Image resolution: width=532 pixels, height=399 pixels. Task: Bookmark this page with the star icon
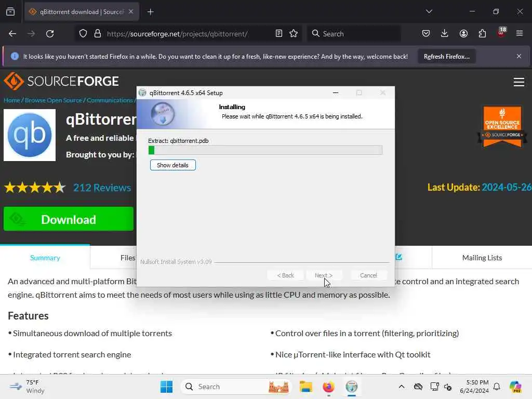[x=294, y=34]
